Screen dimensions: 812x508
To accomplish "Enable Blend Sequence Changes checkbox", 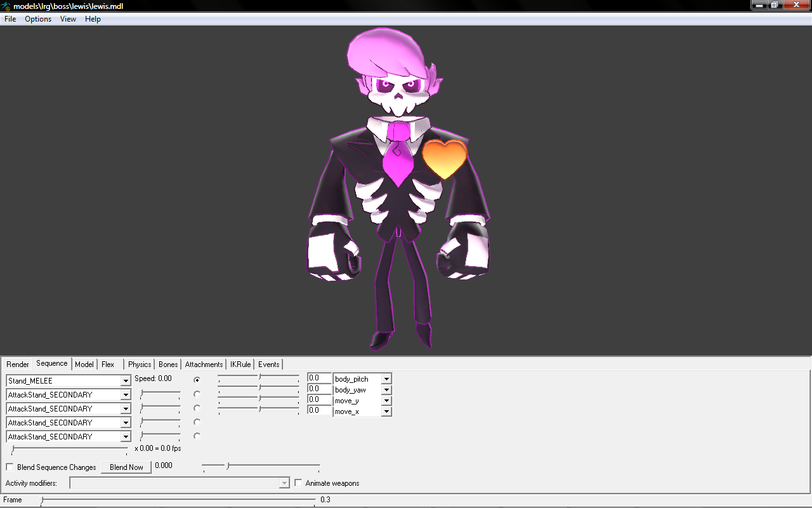I will coord(10,467).
